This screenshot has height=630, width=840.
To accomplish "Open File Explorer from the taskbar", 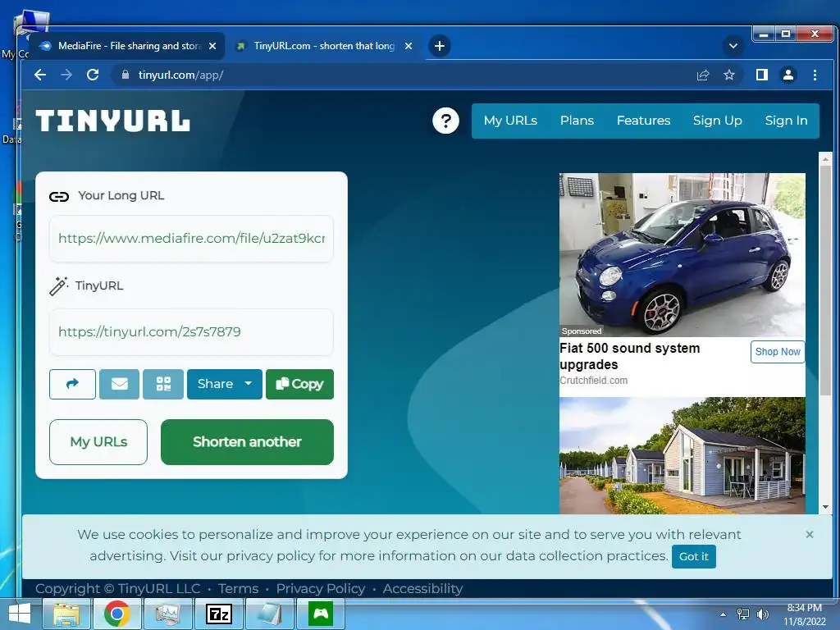I will pyautogui.click(x=66, y=614).
